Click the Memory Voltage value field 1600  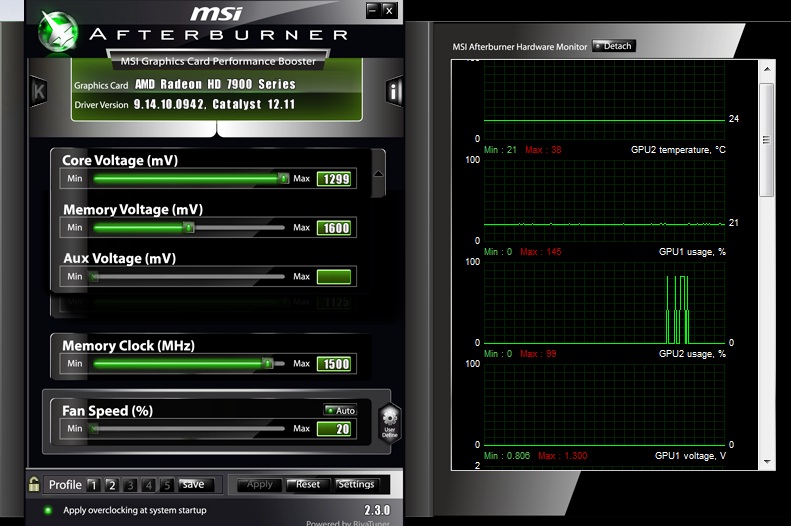point(334,228)
